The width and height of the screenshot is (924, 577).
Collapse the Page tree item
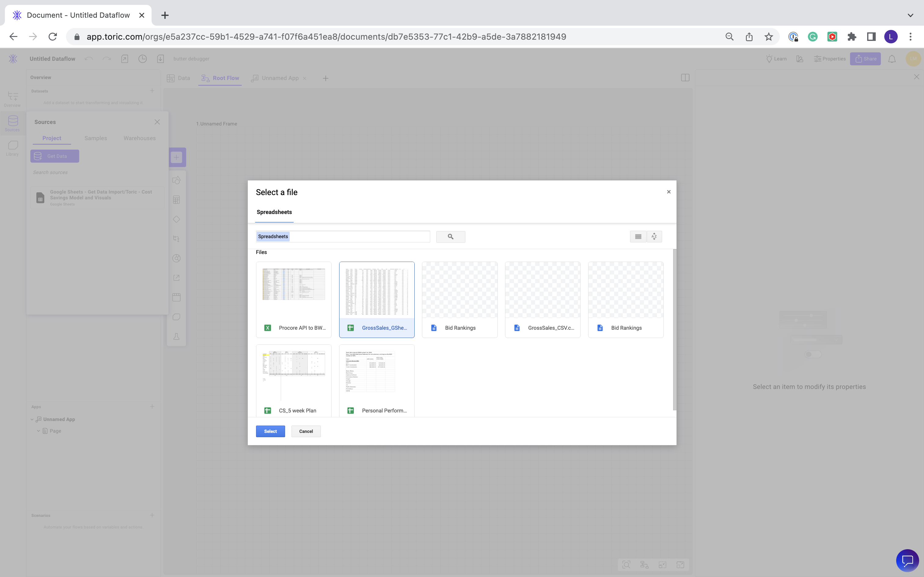click(x=38, y=431)
